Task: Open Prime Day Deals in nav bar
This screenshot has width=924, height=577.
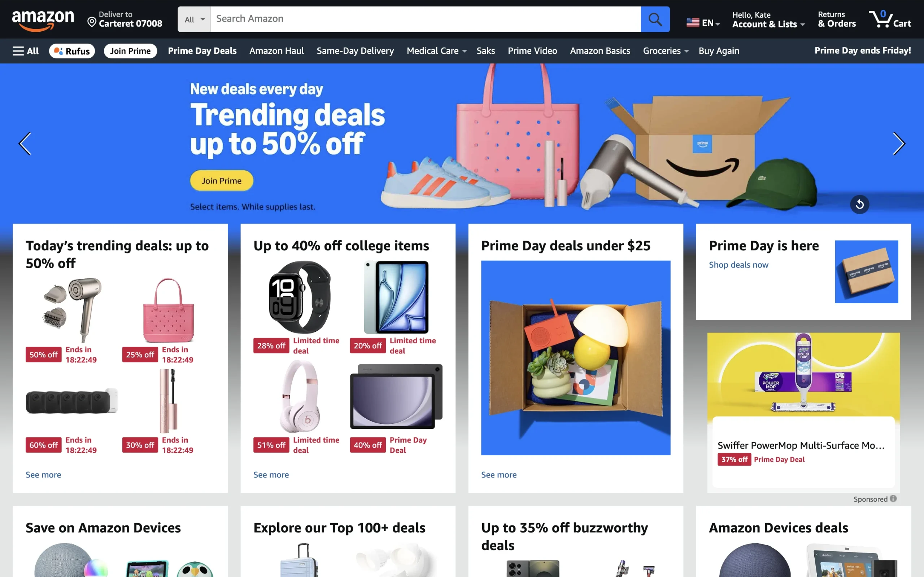Action: click(x=202, y=51)
